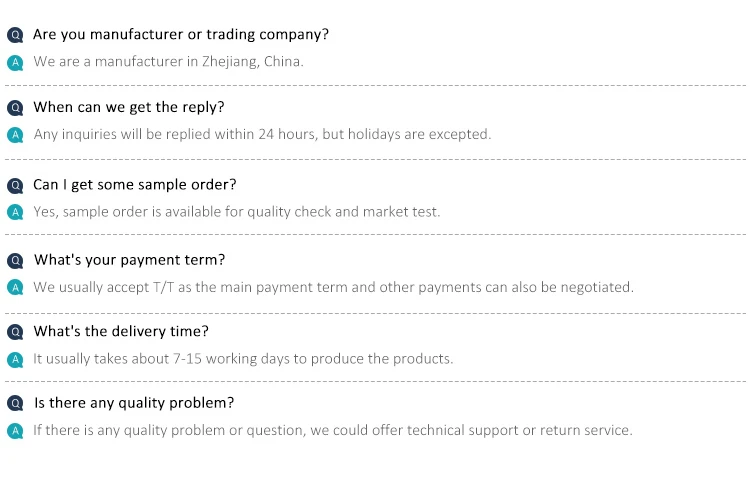Click Q icon next to reply question
Image resolution: width=750 pixels, height=477 pixels.
coord(15,108)
